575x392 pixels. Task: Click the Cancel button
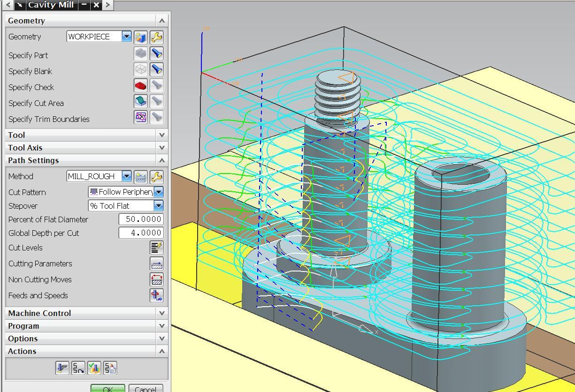(146, 389)
